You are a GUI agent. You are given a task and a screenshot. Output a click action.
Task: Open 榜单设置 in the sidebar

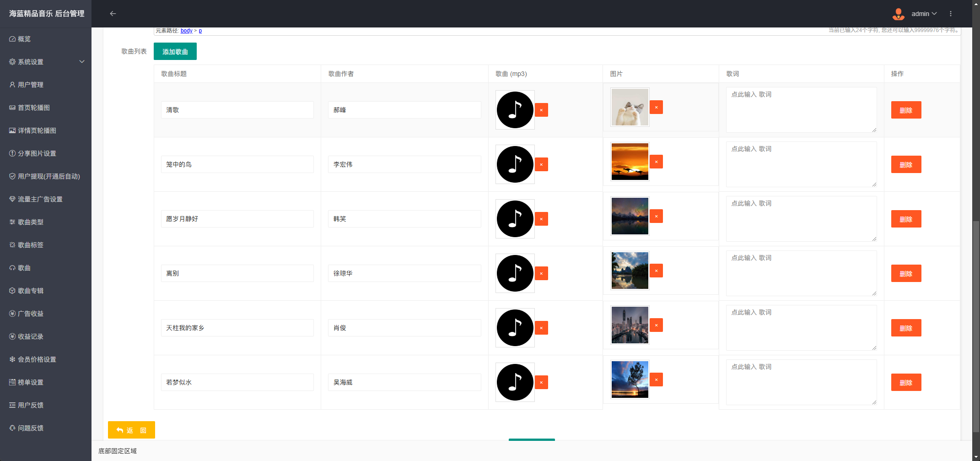click(46, 382)
